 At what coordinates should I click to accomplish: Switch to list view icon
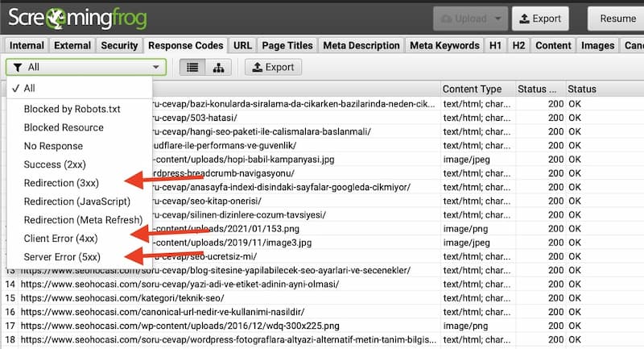192,68
